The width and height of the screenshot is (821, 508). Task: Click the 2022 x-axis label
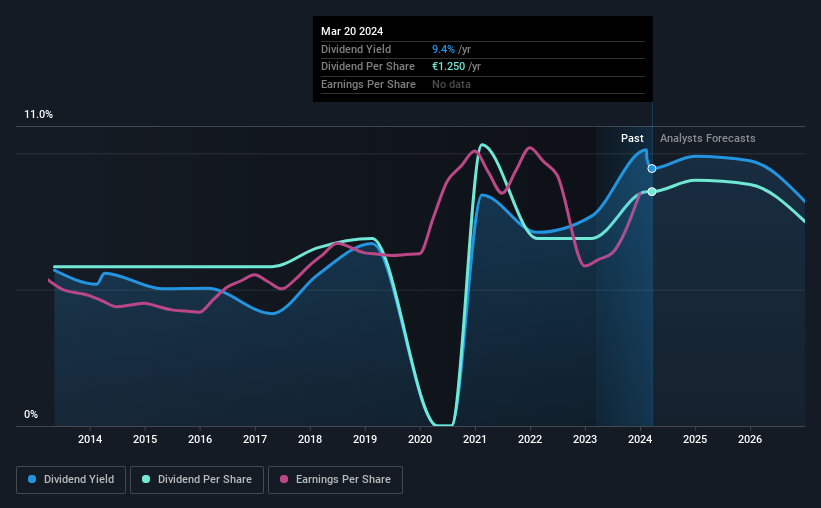click(530, 439)
